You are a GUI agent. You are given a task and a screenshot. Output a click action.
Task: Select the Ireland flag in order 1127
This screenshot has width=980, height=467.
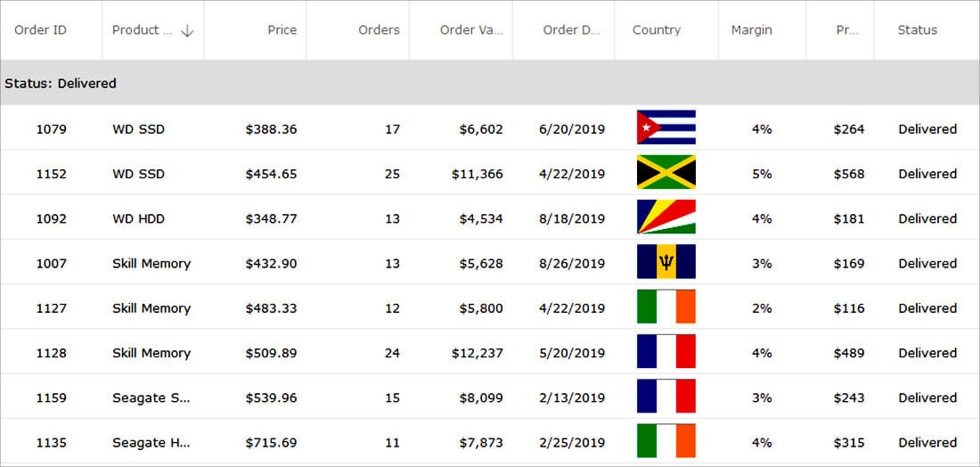click(666, 307)
